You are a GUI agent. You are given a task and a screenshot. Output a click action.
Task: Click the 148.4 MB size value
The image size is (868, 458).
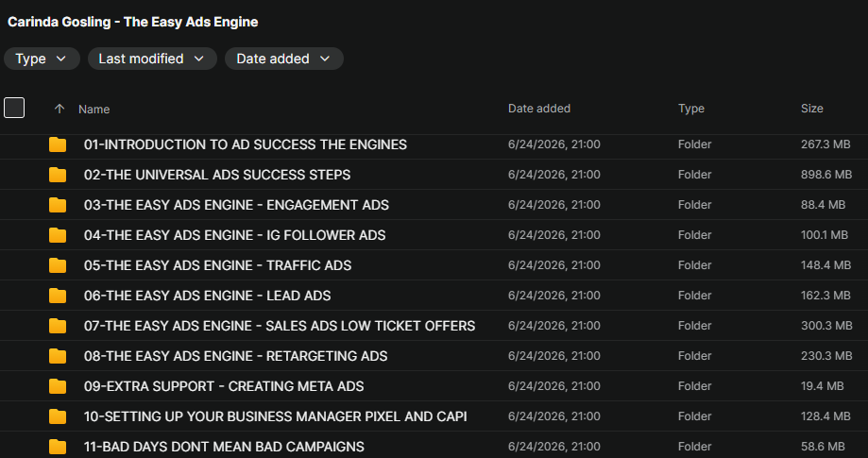coord(825,265)
